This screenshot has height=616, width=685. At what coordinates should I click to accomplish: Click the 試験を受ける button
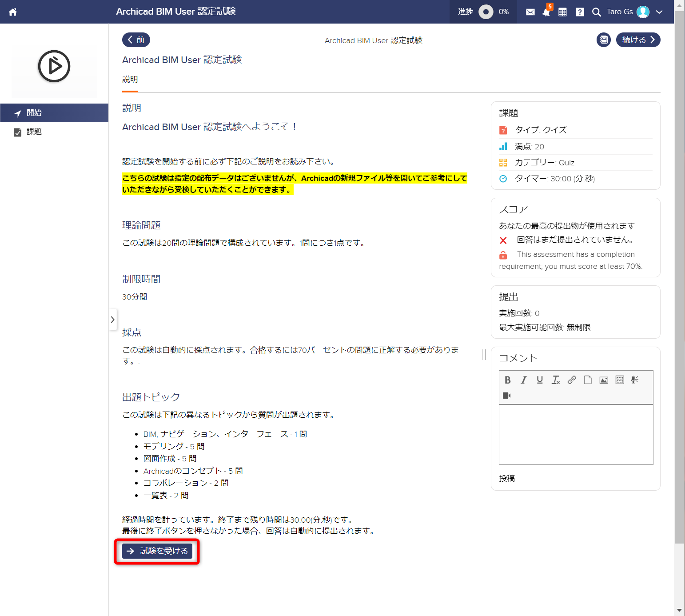click(157, 551)
